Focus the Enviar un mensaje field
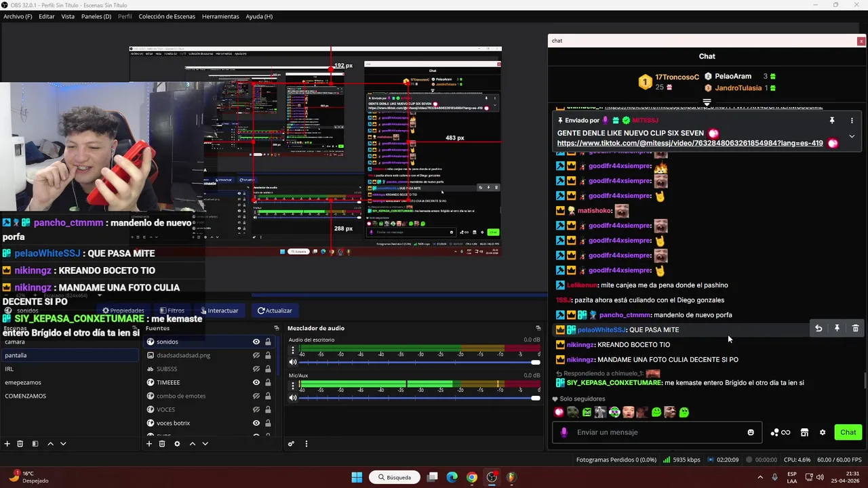 [x=658, y=432]
